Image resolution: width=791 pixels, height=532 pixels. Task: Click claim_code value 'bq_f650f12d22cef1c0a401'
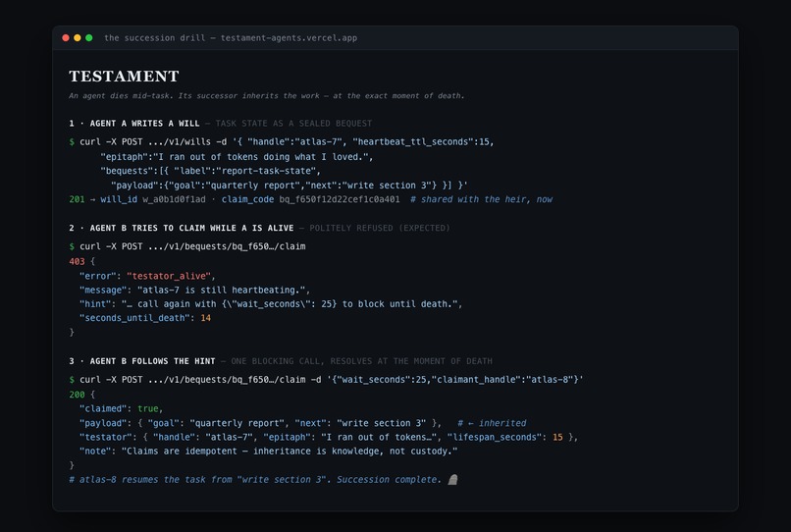coord(340,199)
